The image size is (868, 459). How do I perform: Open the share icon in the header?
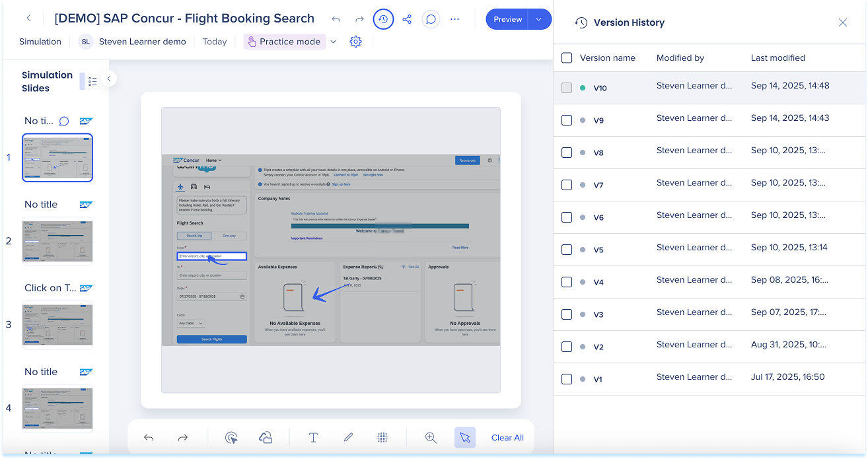pos(407,19)
